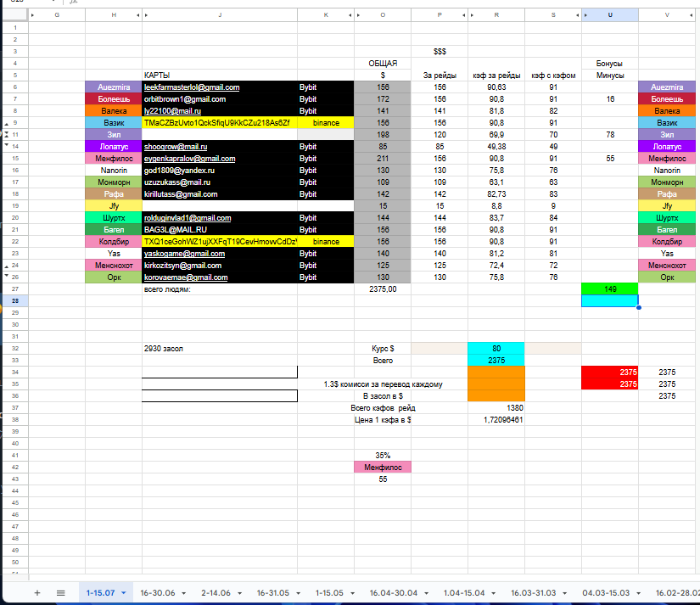This screenshot has width=700, height=605.
Task: Unhide columns with arrow right of column H
Action: point(138,15)
